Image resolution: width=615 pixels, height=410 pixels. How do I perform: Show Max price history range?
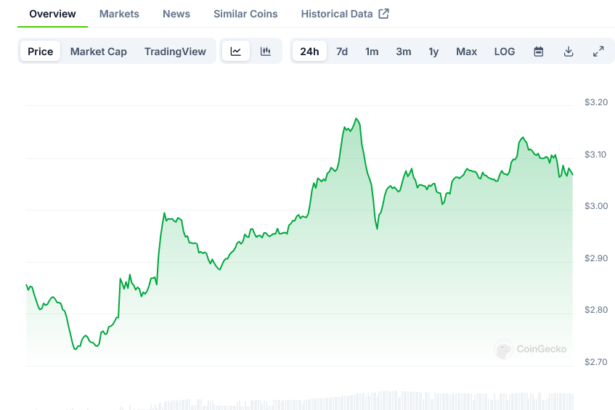pos(466,52)
